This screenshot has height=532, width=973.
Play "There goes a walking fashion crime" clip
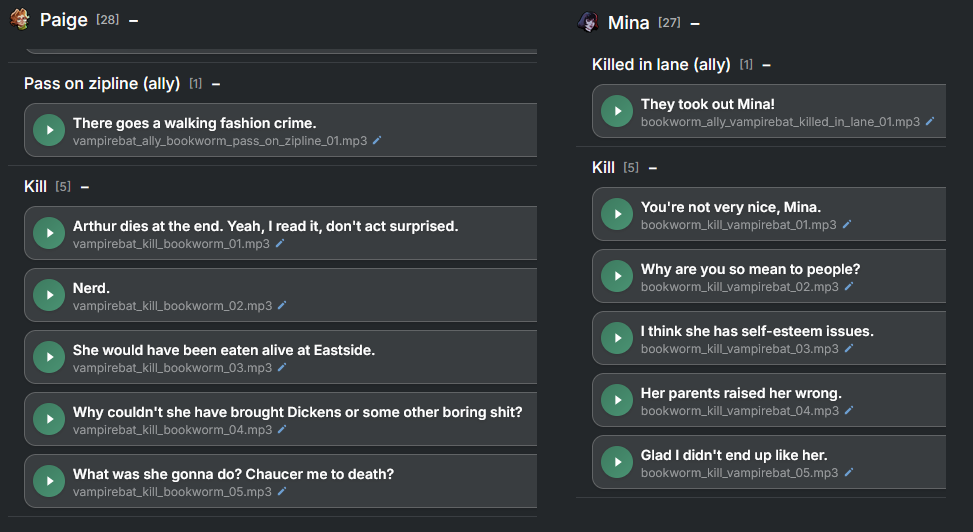pos(48,130)
